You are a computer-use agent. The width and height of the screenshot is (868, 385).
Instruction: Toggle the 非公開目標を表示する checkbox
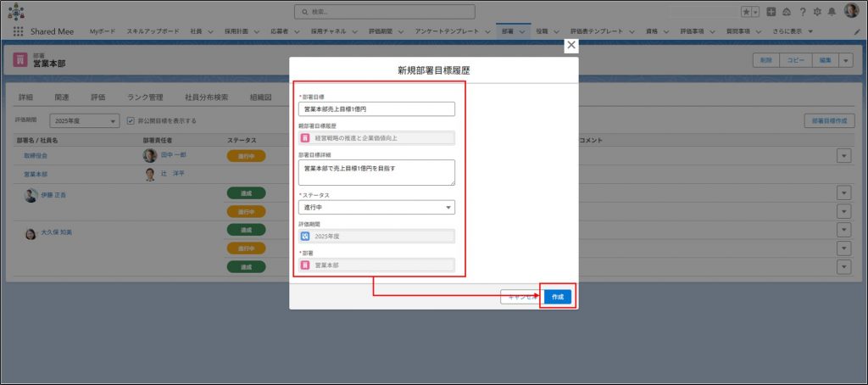(x=130, y=121)
